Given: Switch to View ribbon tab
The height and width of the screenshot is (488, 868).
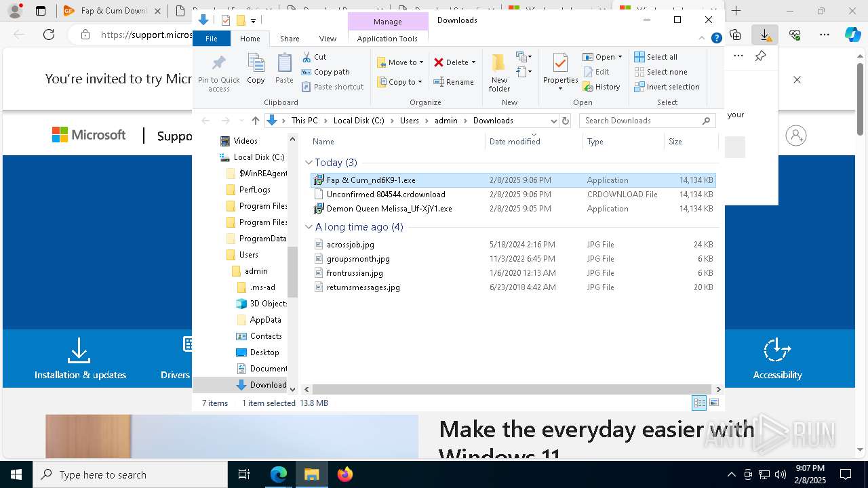Looking at the screenshot, I should click(328, 39).
